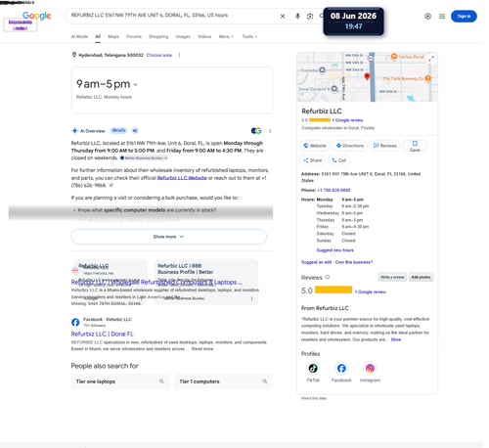
Task: Open the Tools dropdown
Action: point(249,36)
